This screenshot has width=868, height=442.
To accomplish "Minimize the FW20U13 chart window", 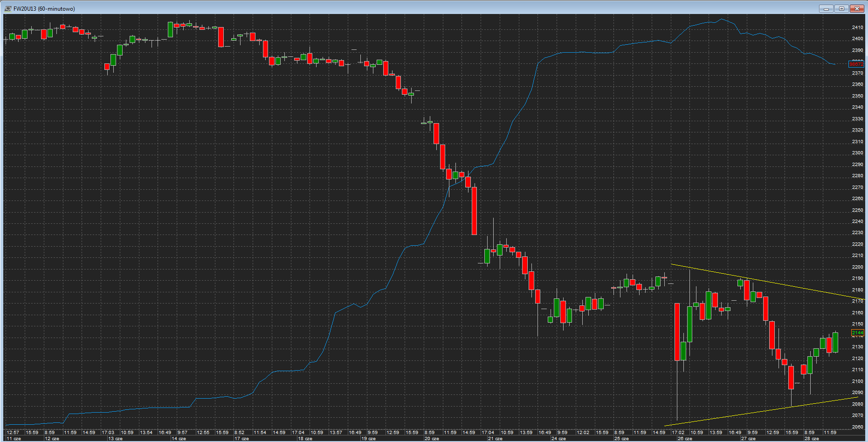I will (826, 8).
